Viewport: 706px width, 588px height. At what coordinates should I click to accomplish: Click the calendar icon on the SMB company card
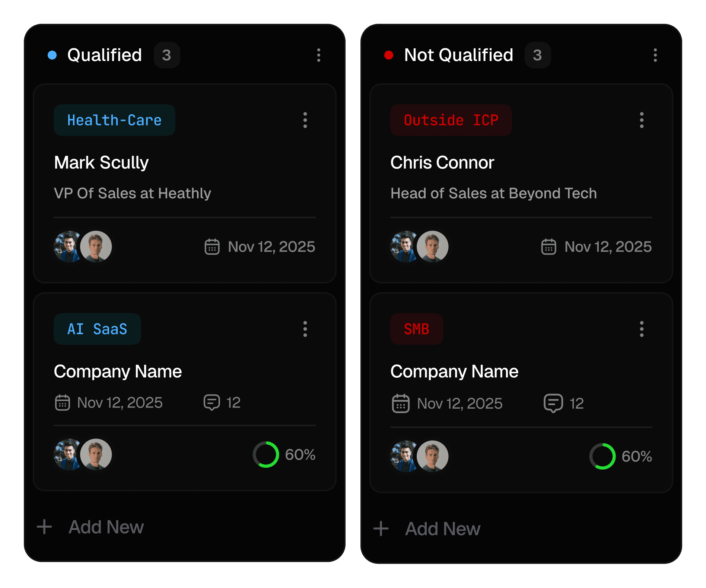click(400, 403)
